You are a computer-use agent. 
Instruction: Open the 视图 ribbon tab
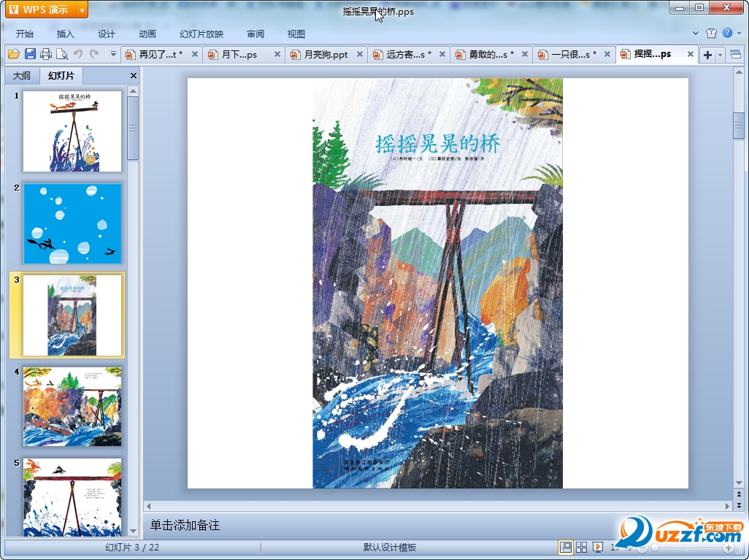[x=296, y=34]
